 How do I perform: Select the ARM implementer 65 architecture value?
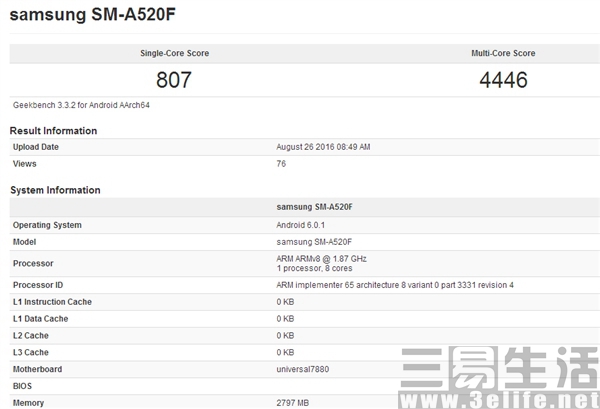point(395,285)
